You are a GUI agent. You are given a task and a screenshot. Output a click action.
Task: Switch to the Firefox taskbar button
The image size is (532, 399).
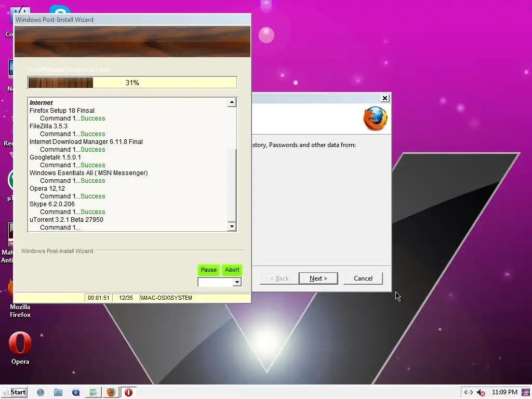tap(111, 392)
